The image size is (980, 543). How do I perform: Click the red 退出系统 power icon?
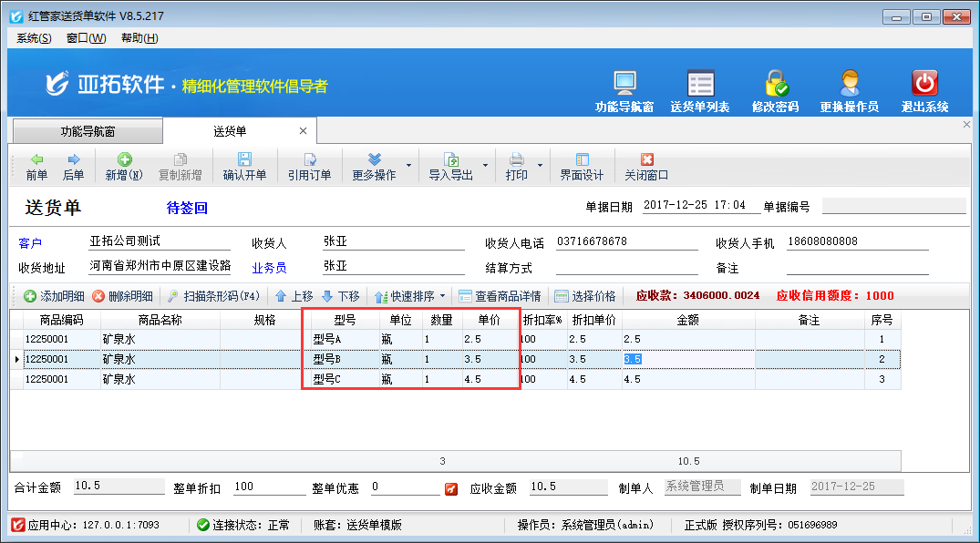coord(924,84)
